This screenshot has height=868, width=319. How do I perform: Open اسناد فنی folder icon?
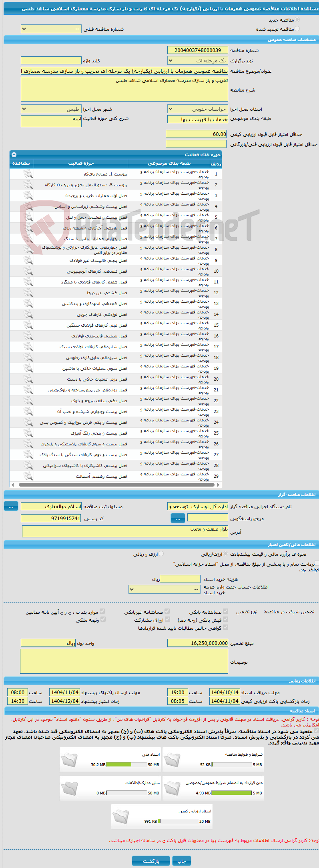[70, 760]
